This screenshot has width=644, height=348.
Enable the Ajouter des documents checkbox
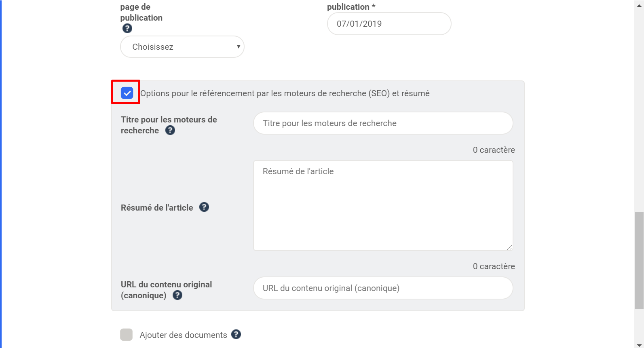click(127, 335)
